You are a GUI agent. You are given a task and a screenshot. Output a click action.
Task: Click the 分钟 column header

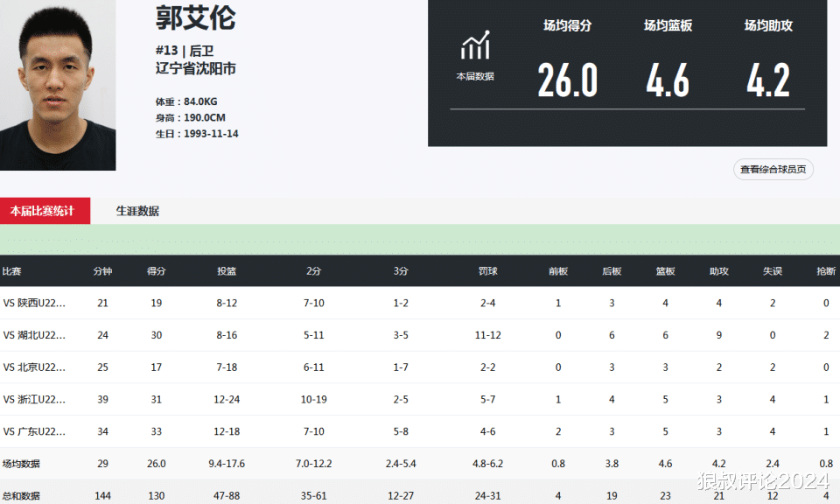103,271
